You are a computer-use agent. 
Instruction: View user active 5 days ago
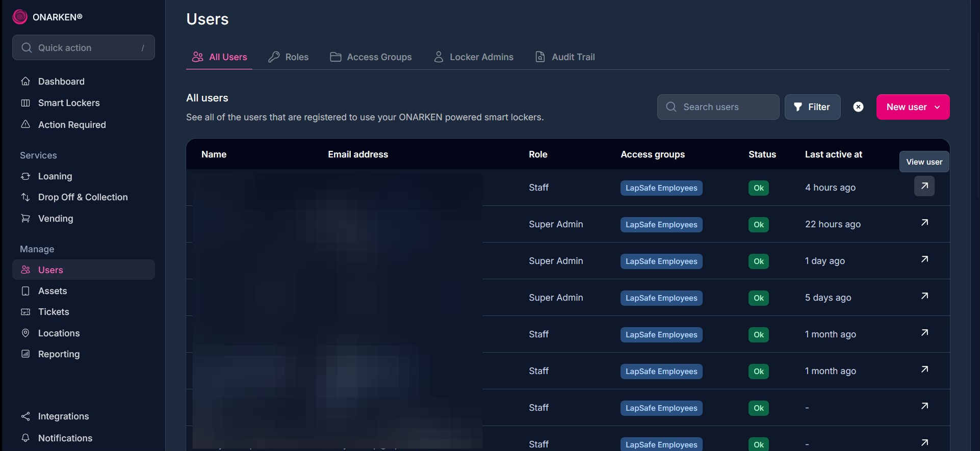pos(924,296)
